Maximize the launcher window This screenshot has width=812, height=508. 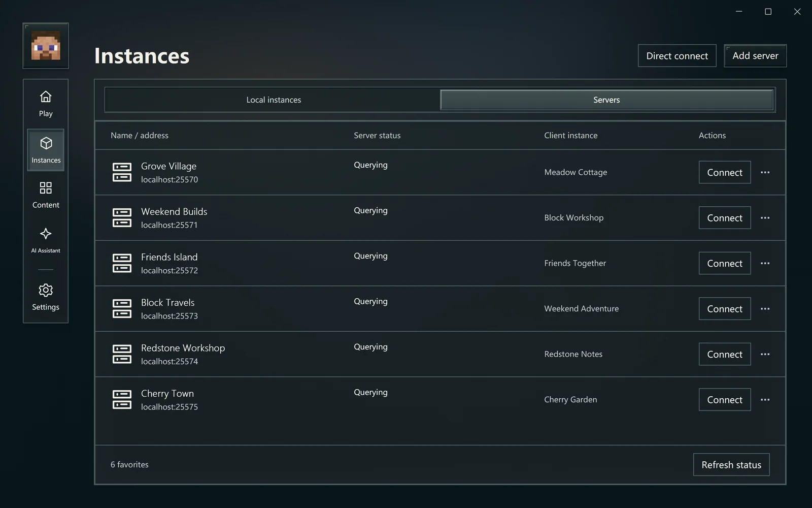click(768, 11)
